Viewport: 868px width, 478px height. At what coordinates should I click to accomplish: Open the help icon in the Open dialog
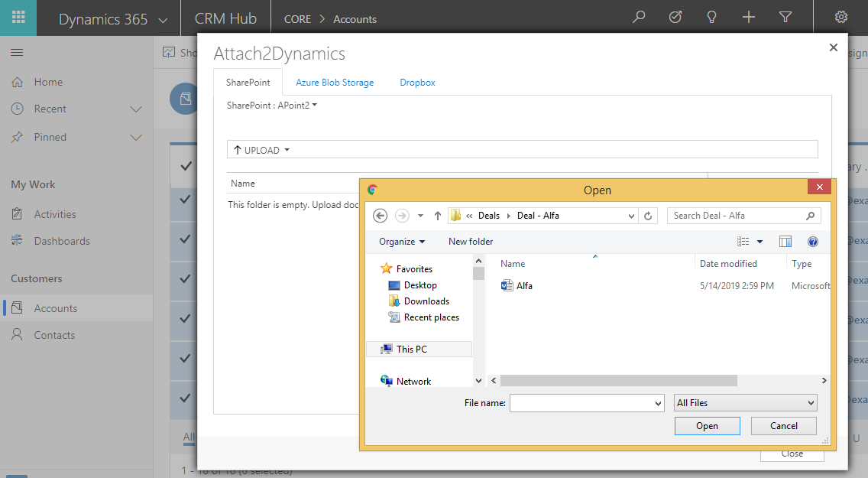(813, 242)
